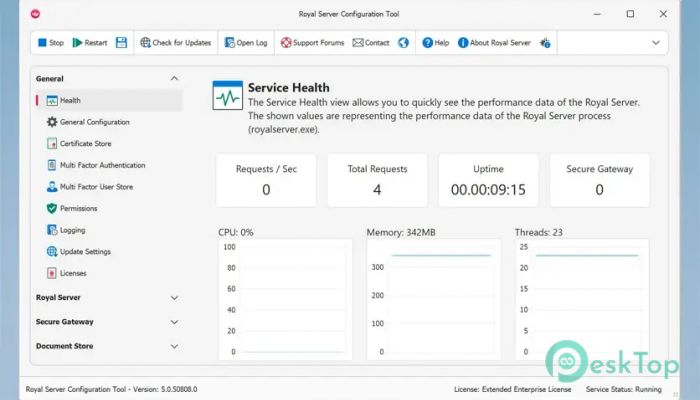Open Permissions page
700x400 pixels.
(x=79, y=208)
